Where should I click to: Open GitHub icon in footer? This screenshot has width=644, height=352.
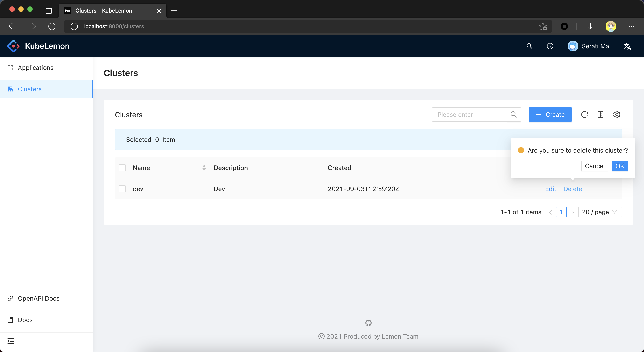pyautogui.click(x=368, y=323)
